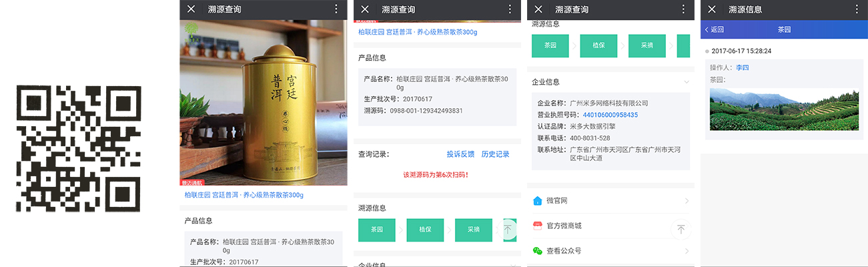Close the 溯源查询 screen showing the tea can photo

click(x=191, y=9)
